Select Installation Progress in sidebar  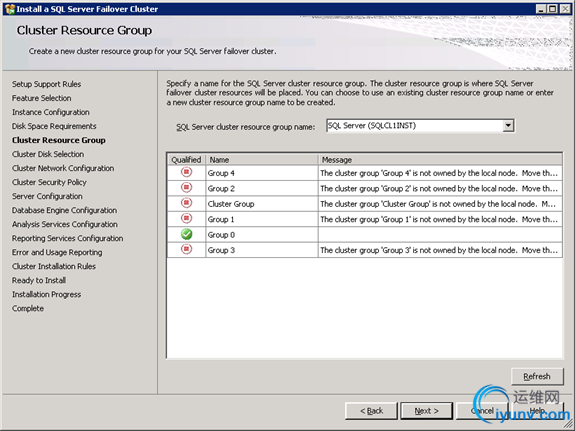46,294
